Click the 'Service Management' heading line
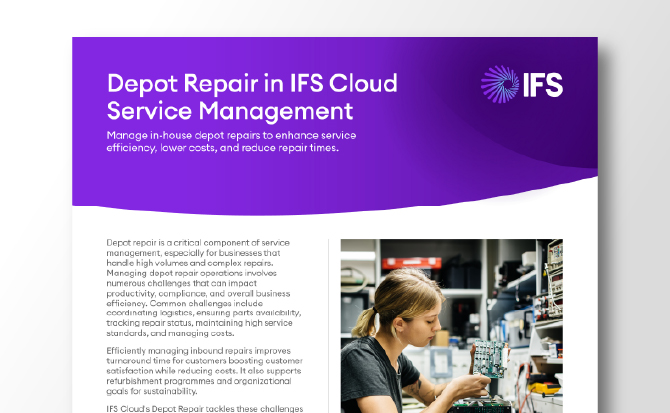Viewport: 670px width, 413px height. (x=230, y=108)
